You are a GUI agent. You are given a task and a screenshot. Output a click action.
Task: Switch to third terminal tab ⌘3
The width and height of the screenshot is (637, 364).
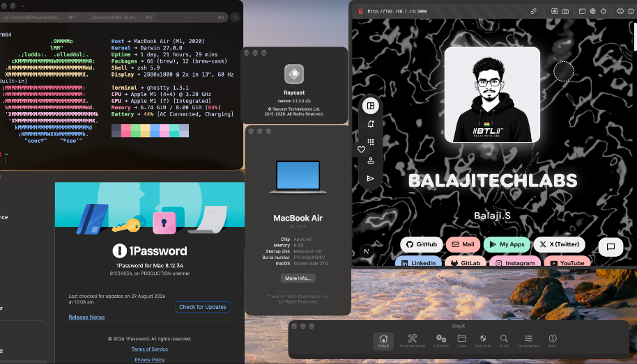pyautogui.click(x=192, y=17)
